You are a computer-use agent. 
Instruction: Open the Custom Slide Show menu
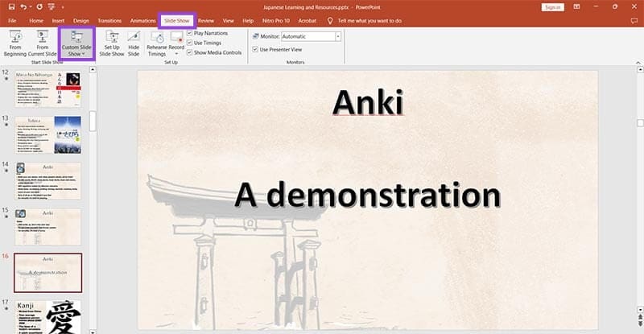76,44
